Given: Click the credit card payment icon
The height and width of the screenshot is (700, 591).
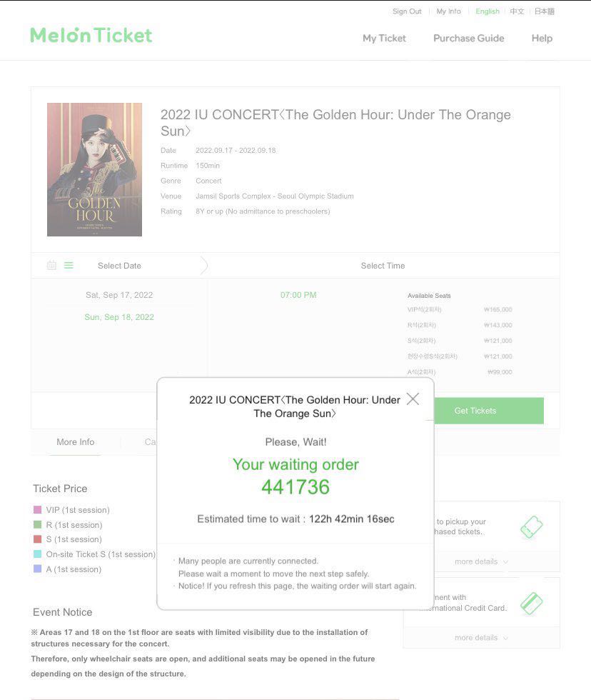Looking at the screenshot, I should 531,604.
